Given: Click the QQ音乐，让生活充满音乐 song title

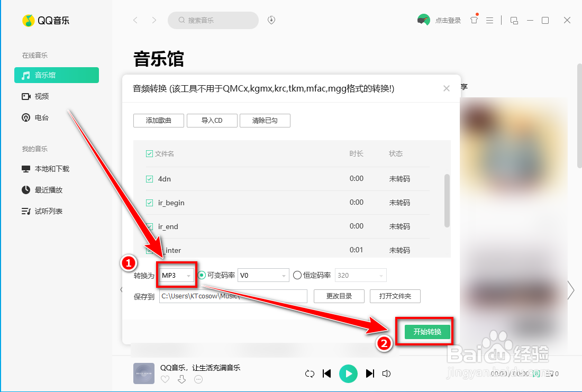Looking at the screenshot, I should 201,368.
